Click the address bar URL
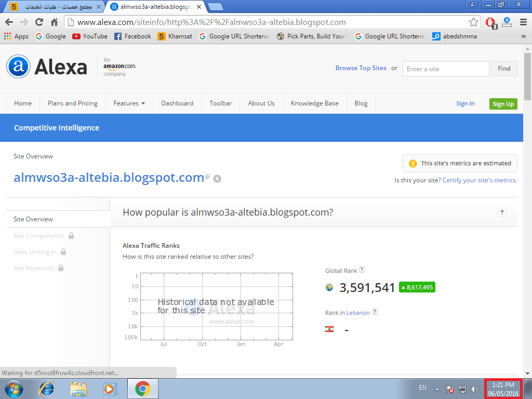This screenshot has width=532, height=399. click(x=212, y=22)
